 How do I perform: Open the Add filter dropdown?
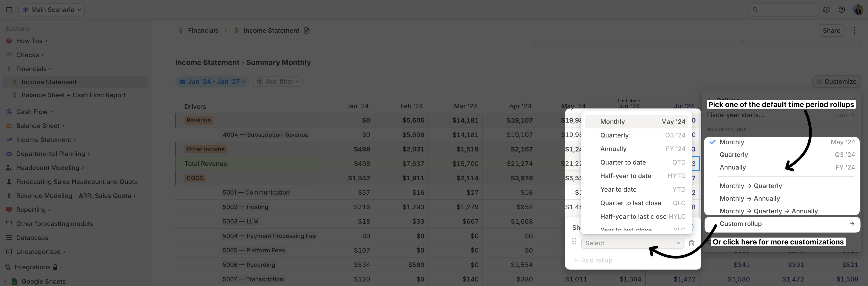click(277, 81)
